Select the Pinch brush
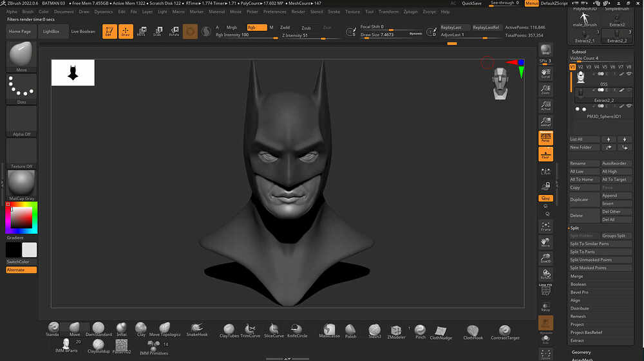This screenshot has height=361, width=644. [420, 331]
